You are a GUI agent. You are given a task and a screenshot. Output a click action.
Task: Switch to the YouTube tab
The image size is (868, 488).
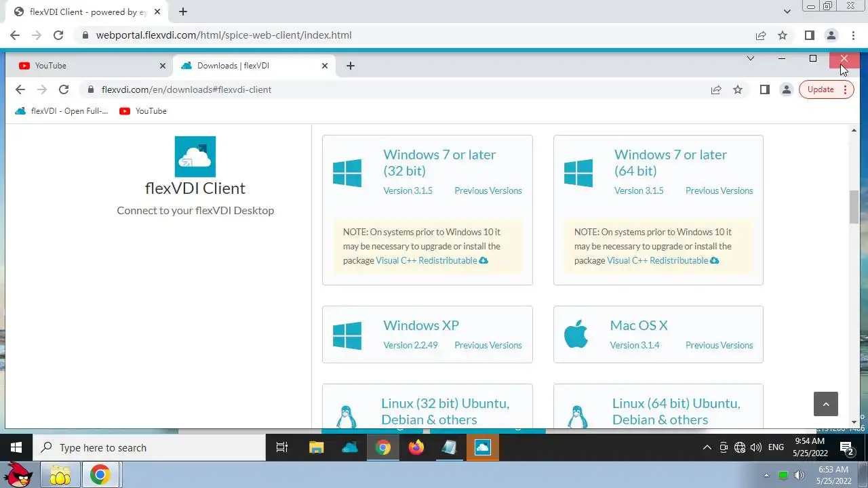click(88, 66)
